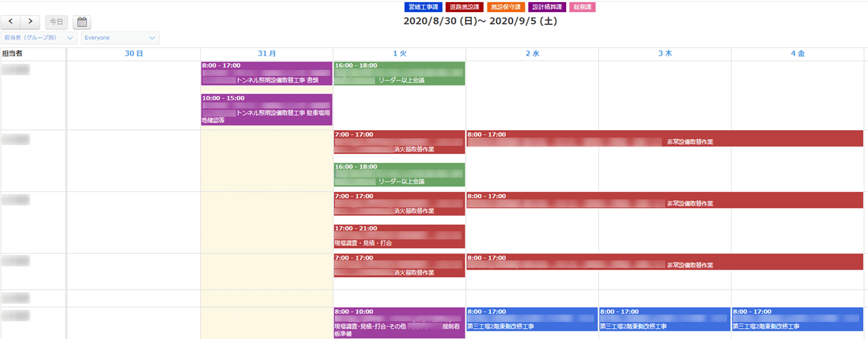Image resolution: width=868 pixels, height=339 pixels.
Task: Open the 10:00 - 15:00 purple tunnel lighting event
Action: pyautogui.click(x=267, y=109)
